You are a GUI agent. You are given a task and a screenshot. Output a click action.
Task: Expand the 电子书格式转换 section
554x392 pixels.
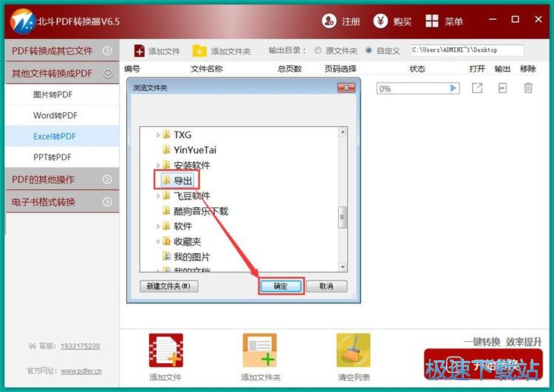(x=107, y=202)
